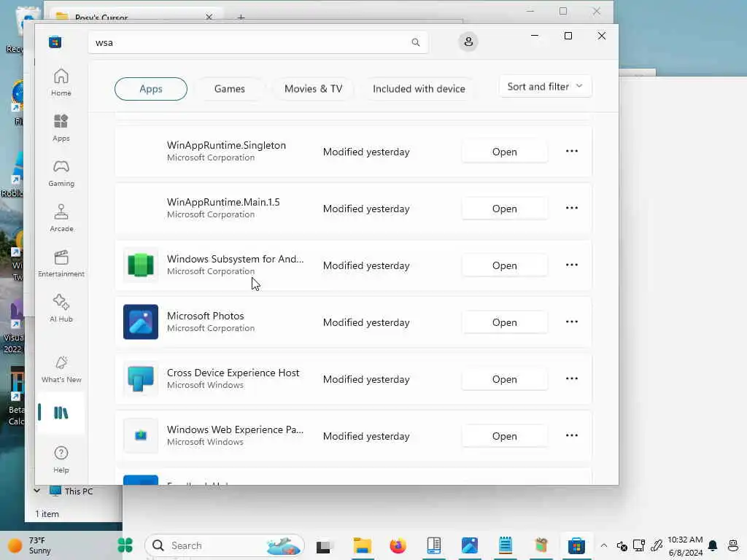The height and width of the screenshot is (560, 747).
Task: Open more options for WinAppRuntime.Main.1.5
Action: (572, 208)
